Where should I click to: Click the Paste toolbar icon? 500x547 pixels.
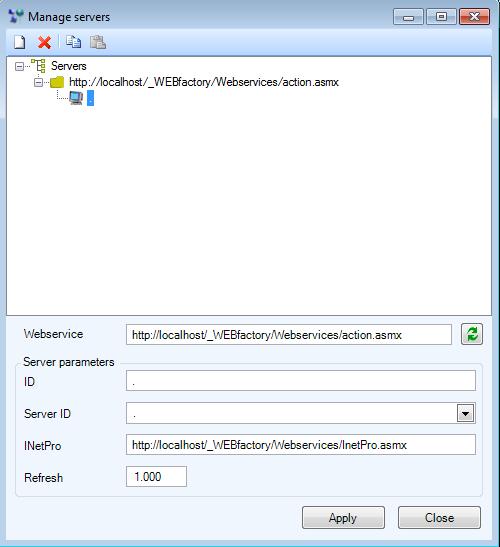coord(98,42)
